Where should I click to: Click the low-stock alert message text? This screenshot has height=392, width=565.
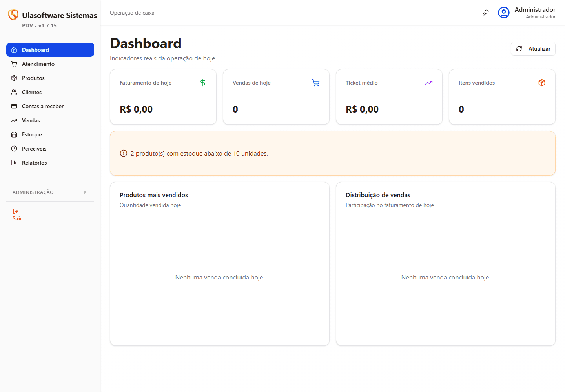click(x=199, y=153)
